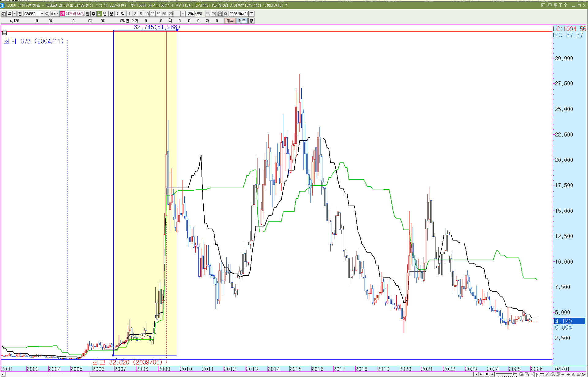The height and width of the screenshot is (377, 588).
Task: Click the help question mark icon
Action: click(x=566, y=5)
